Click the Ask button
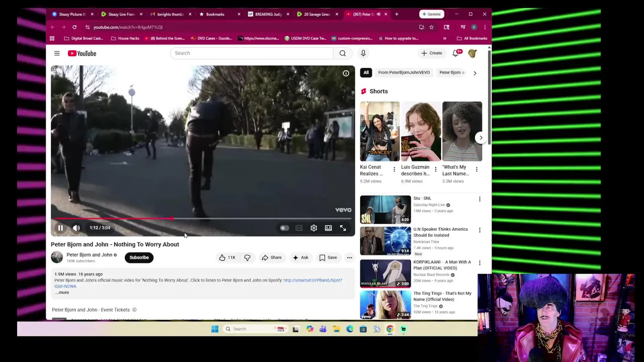The height and width of the screenshot is (362, 644). coord(300,257)
